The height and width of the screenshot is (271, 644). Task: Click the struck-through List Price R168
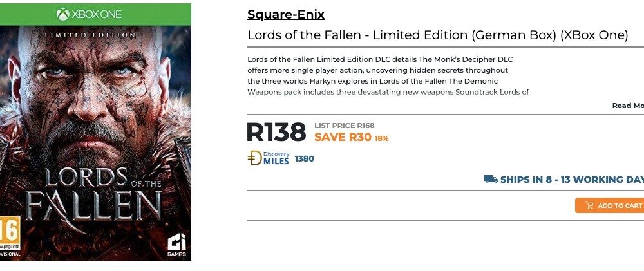coord(344,126)
